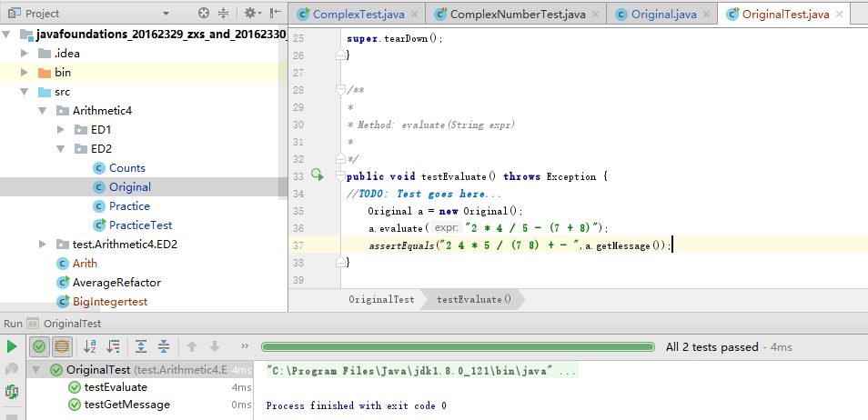Sort tests alphabetically

click(x=90, y=347)
